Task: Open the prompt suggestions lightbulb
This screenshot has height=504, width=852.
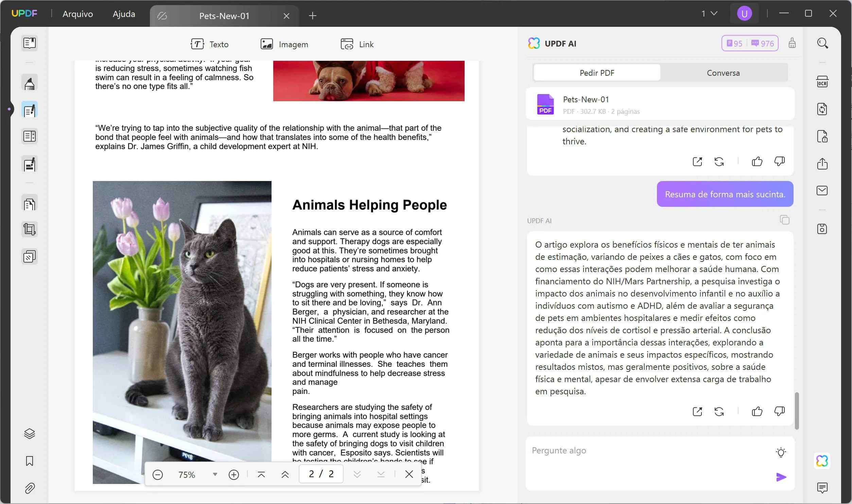Action: click(781, 452)
